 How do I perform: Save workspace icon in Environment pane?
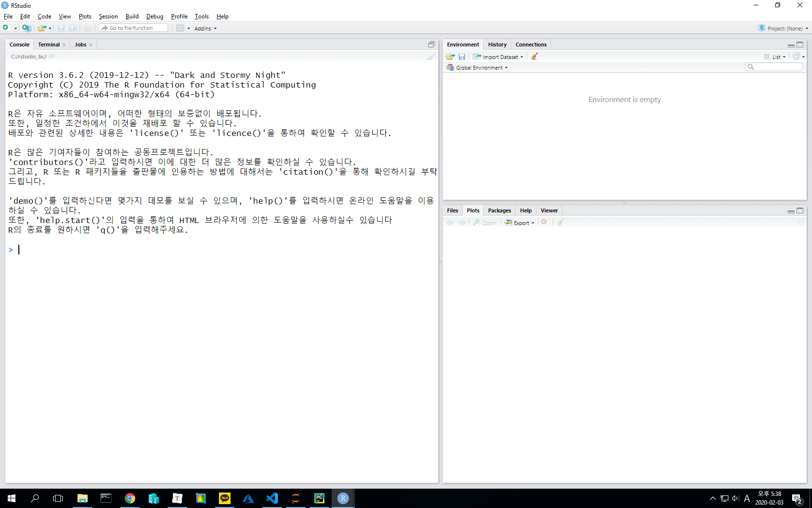click(x=462, y=57)
